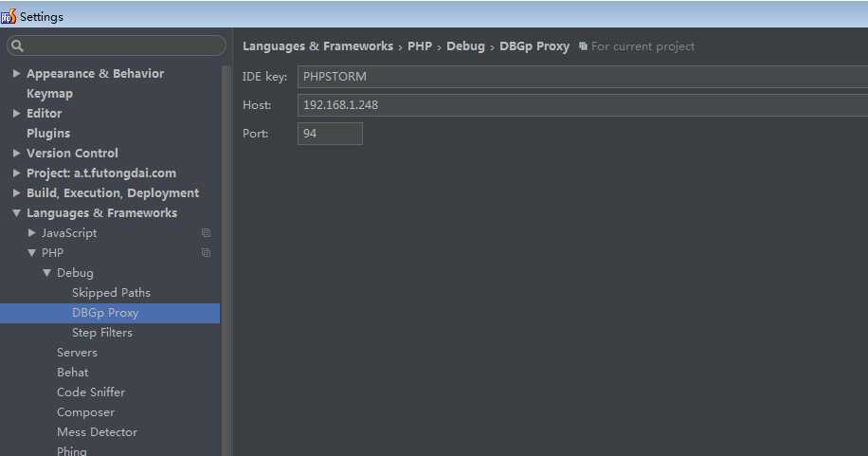The image size is (868, 456).
Task: Click the 'For current project' copy icon
Action: 583,46
